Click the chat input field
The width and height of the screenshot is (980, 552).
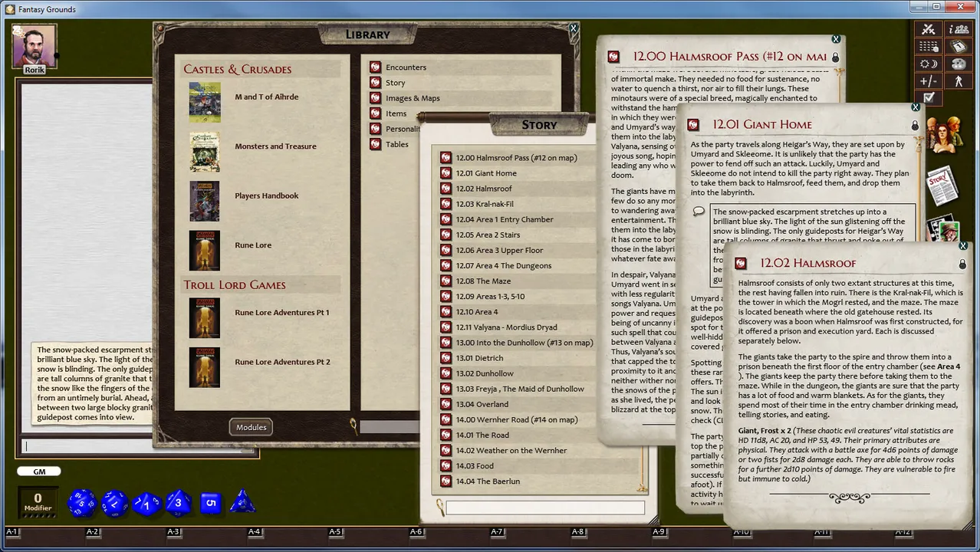point(138,446)
